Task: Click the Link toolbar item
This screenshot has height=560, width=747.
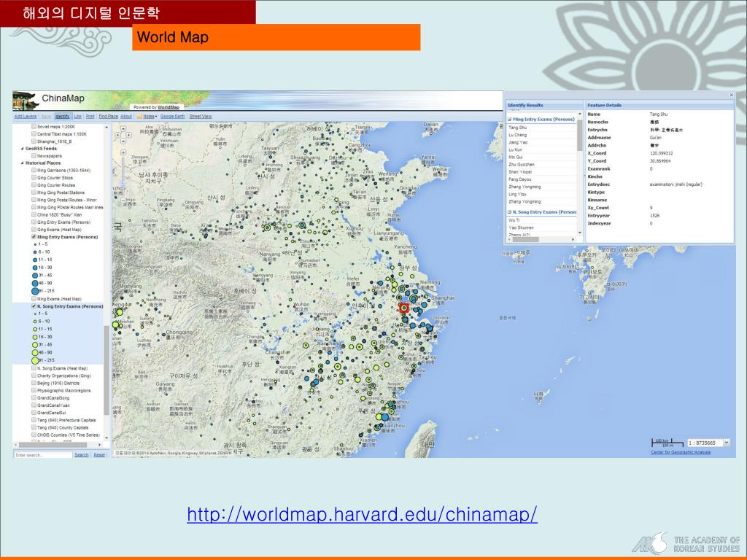Action: click(77, 116)
